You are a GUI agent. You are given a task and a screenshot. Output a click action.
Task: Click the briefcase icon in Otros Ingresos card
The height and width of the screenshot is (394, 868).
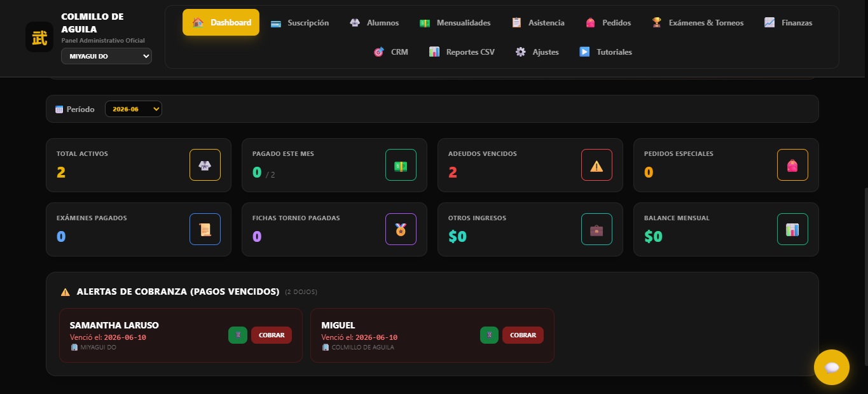596,229
